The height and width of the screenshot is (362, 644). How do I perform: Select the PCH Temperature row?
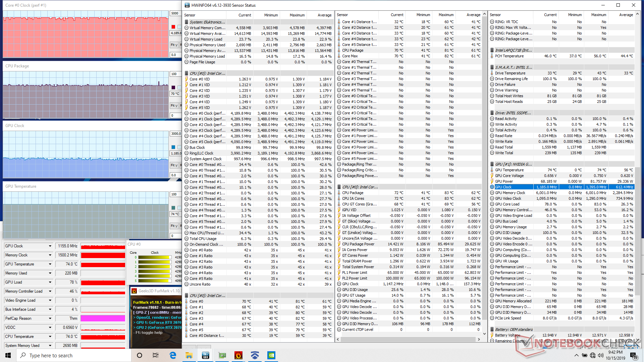pyautogui.click(x=562, y=56)
